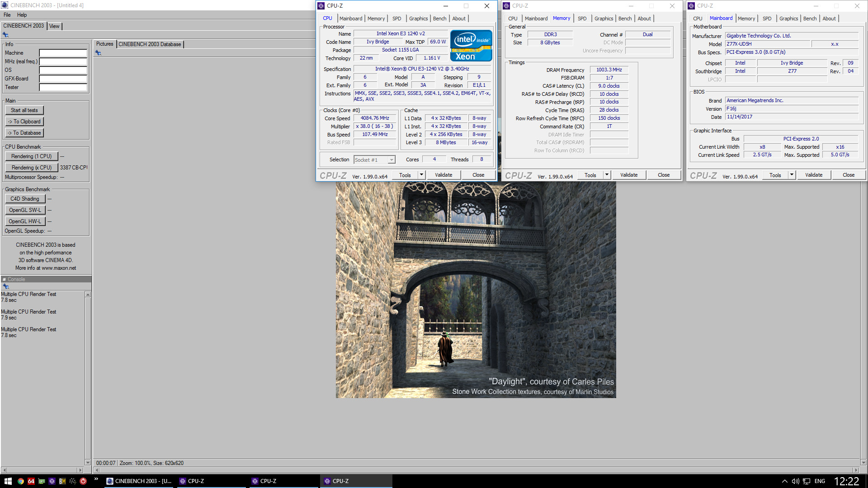Open network status in system tray
Image resolution: width=868 pixels, height=488 pixels.
tap(807, 481)
